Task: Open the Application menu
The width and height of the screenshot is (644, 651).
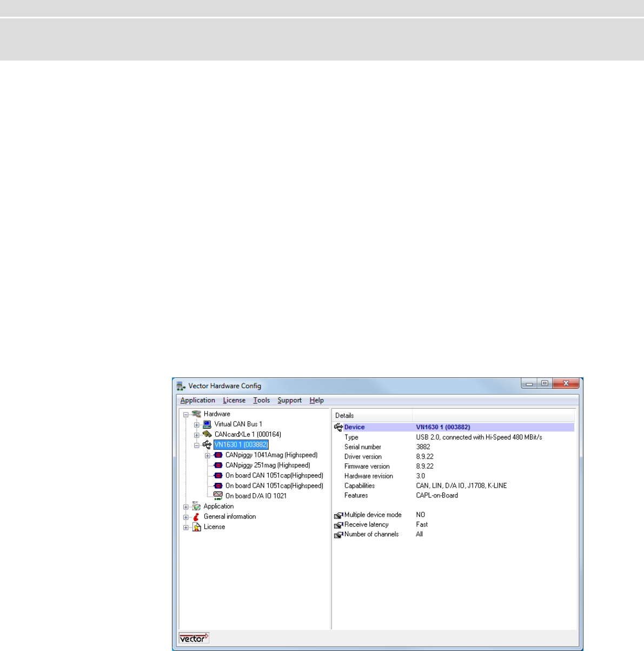Action: pos(197,400)
